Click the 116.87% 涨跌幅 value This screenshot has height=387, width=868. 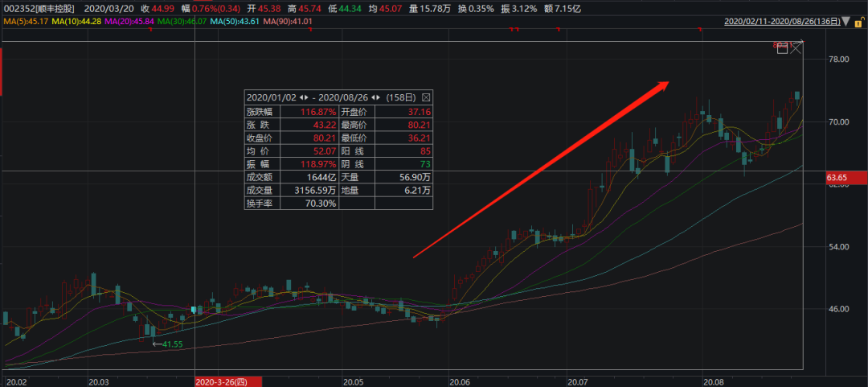click(x=318, y=112)
